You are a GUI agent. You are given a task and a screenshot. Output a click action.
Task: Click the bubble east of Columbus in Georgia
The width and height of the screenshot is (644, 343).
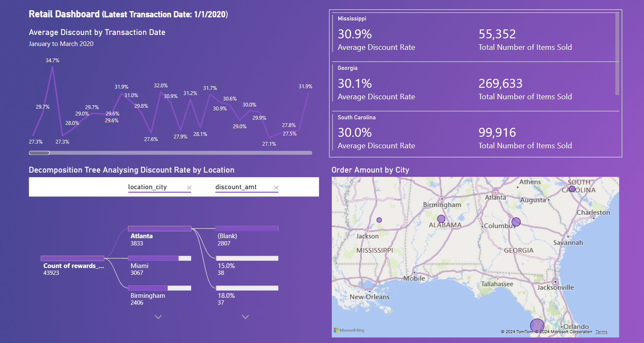click(x=516, y=222)
